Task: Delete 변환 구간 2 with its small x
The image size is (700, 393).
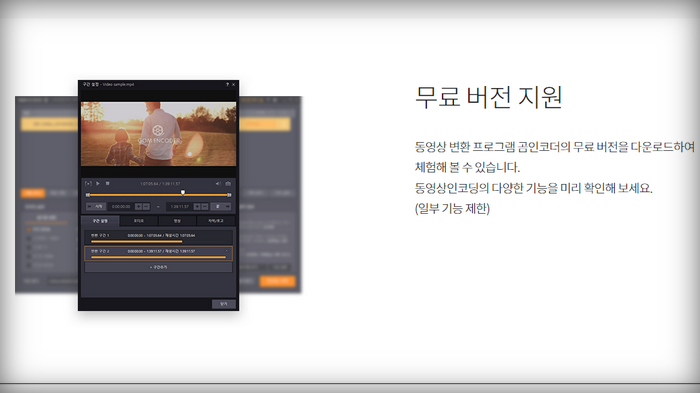Action: point(227,251)
